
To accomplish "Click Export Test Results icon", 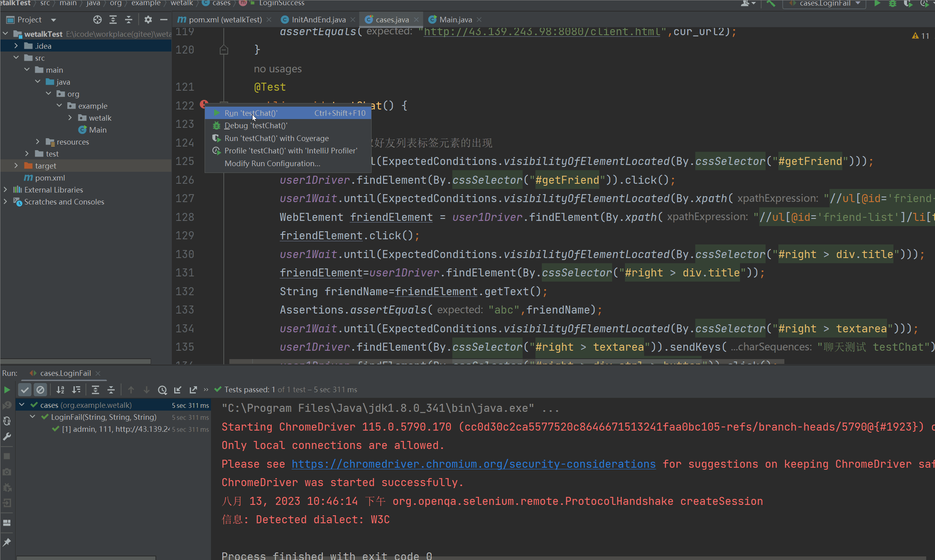I will pos(193,389).
